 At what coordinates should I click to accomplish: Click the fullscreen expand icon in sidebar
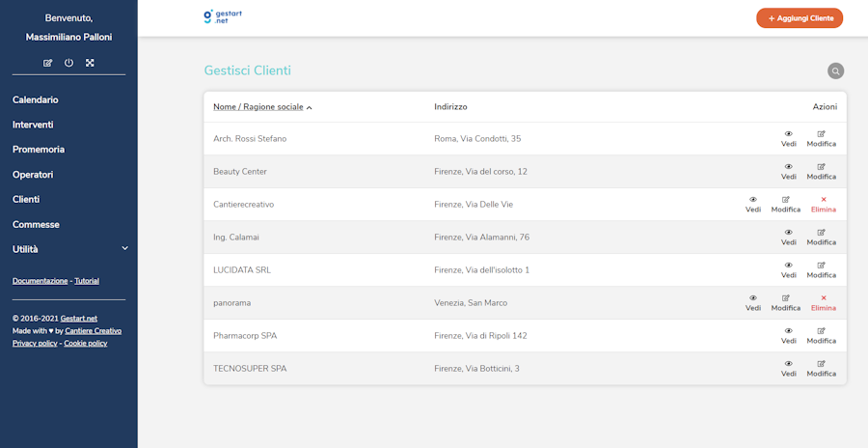(x=90, y=63)
